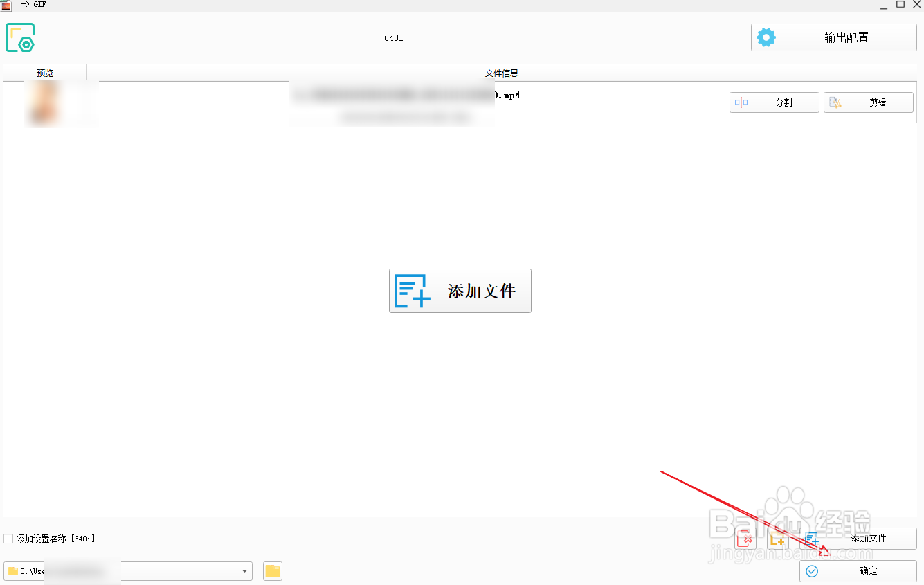Click the red remove-file icon near bottom right
This screenshot has height=585, width=924.
point(745,539)
